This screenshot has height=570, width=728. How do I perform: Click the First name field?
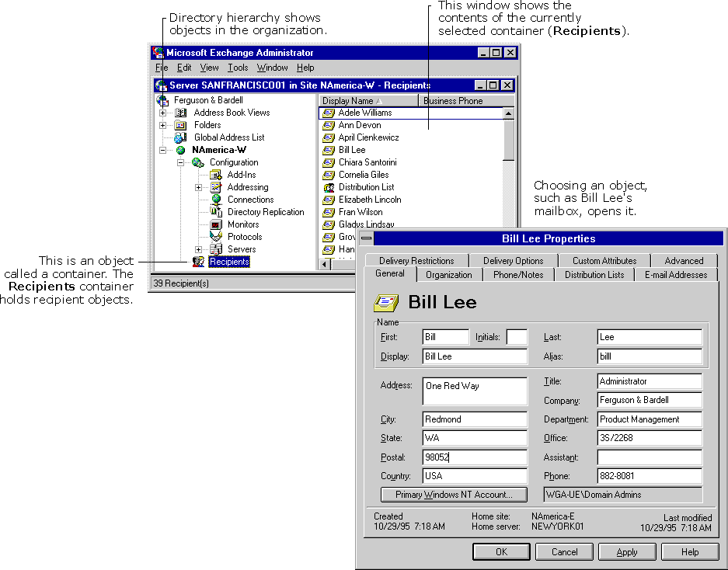point(446,337)
